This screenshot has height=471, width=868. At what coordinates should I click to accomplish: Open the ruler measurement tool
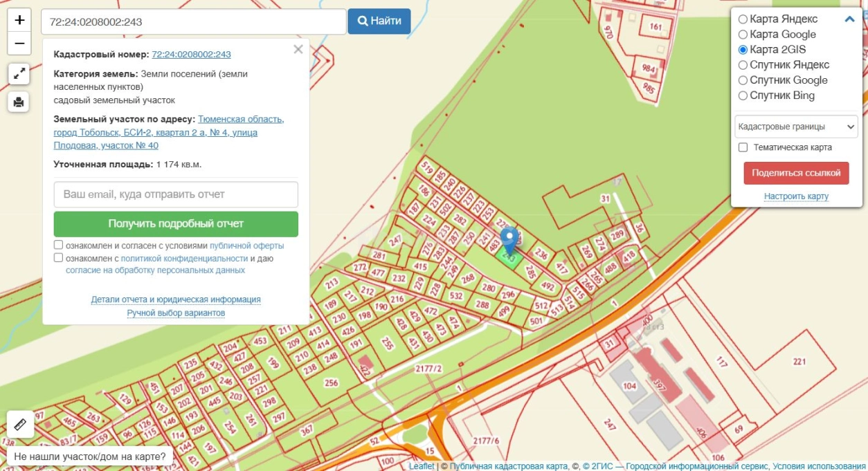[x=20, y=424]
